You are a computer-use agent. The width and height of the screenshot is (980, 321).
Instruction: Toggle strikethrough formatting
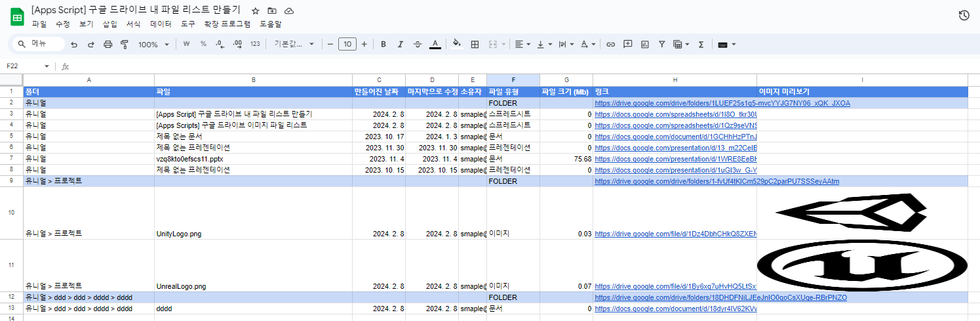(x=418, y=44)
